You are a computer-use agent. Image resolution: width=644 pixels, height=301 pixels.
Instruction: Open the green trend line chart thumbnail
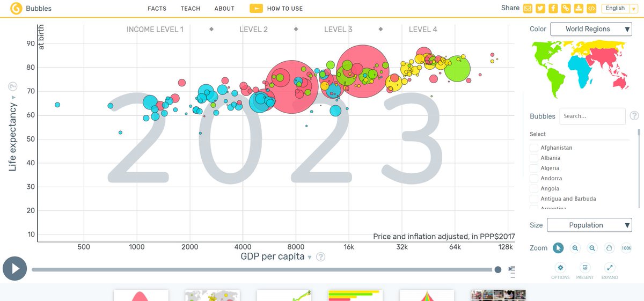point(284,295)
